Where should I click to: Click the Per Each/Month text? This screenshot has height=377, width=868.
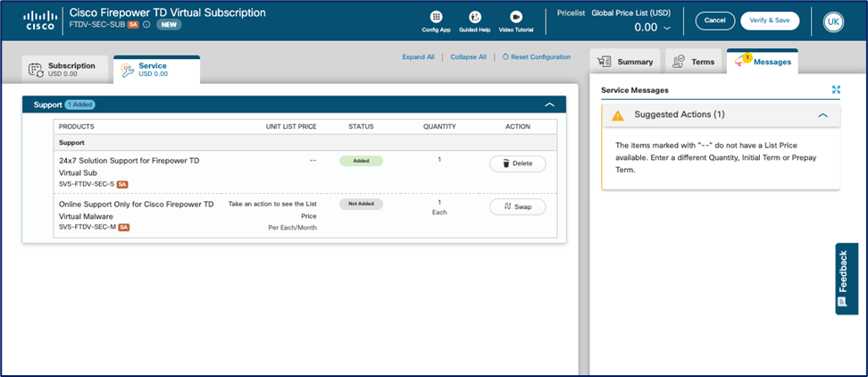(x=292, y=228)
